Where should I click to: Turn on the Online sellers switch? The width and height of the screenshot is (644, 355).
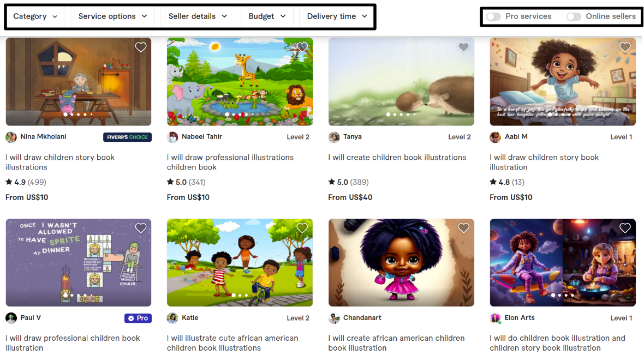tap(574, 16)
